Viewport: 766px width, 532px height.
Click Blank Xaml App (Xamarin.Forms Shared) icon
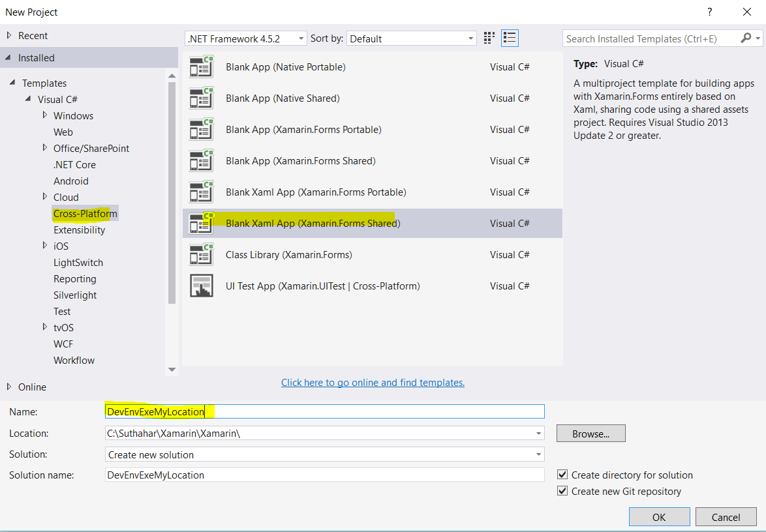[x=201, y=223]
